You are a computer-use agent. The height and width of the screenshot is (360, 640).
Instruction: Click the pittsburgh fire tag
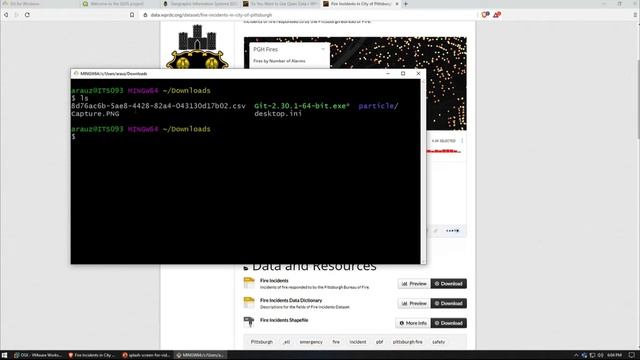click(407, 342)
